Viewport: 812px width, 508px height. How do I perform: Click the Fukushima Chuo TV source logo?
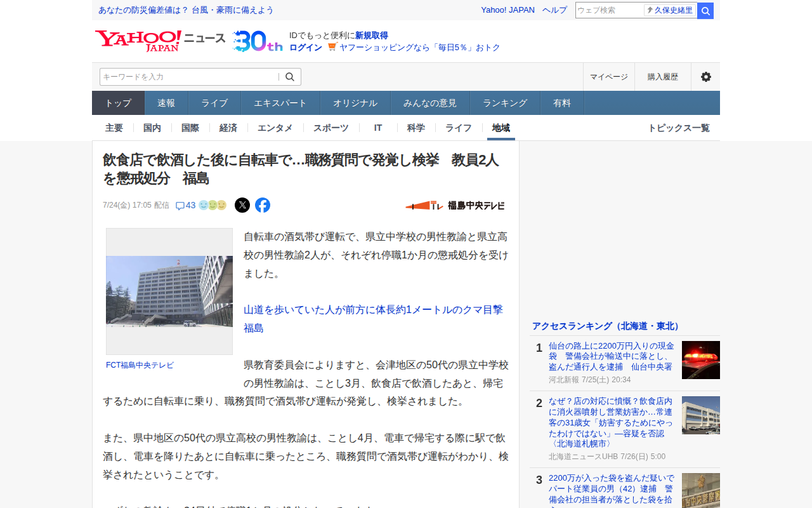click(455, 205)
